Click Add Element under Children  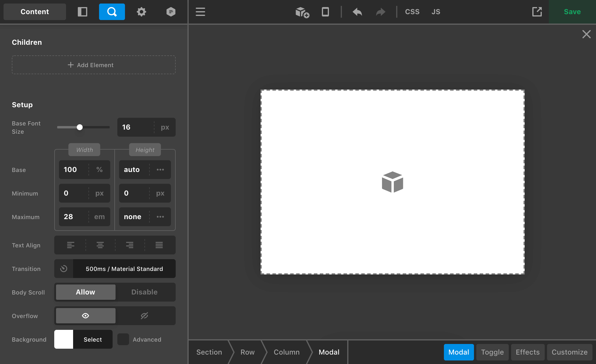point(93,65)
